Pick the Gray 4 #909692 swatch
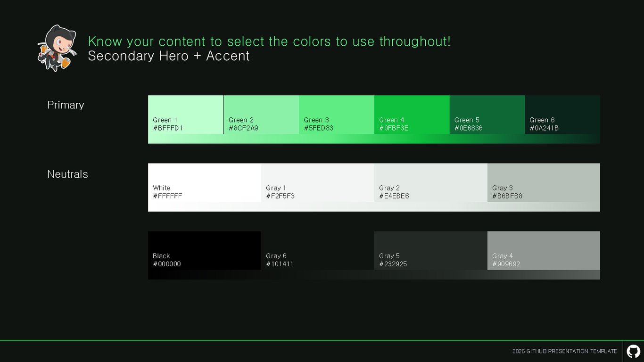 tap(544, 250)
